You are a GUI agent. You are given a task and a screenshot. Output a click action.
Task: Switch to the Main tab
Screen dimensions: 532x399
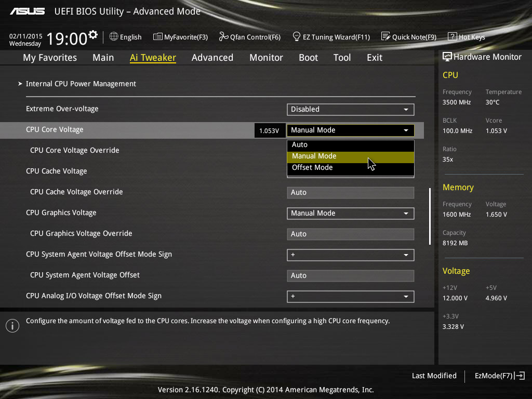click(103, 58)
